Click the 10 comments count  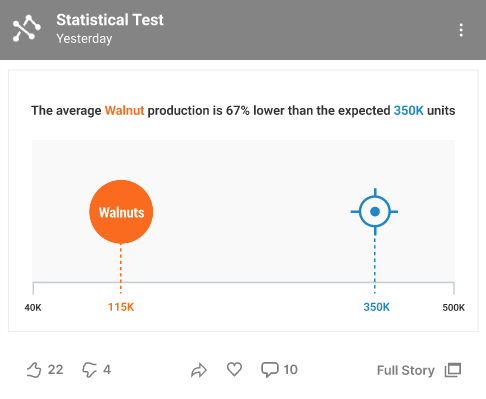[290, 370]
